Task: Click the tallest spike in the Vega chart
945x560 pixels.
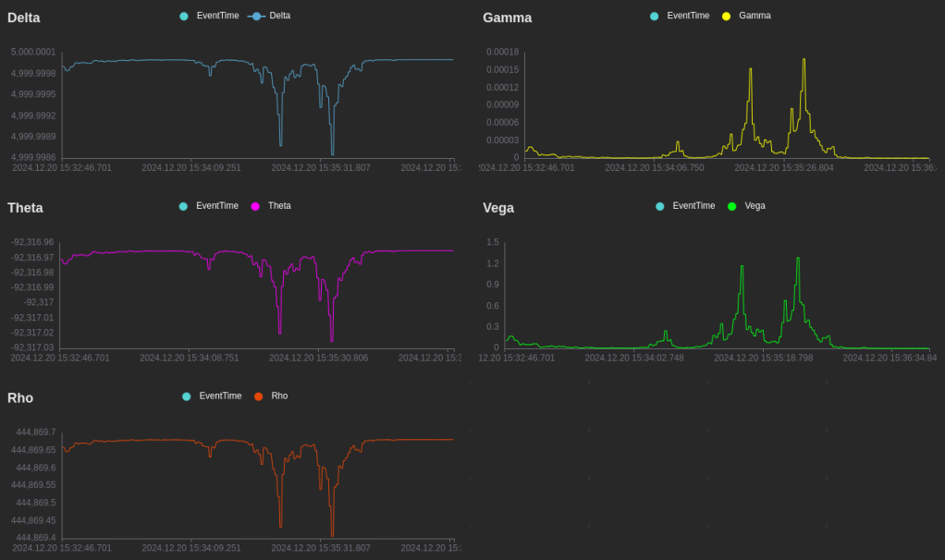Action: (798, 259)
